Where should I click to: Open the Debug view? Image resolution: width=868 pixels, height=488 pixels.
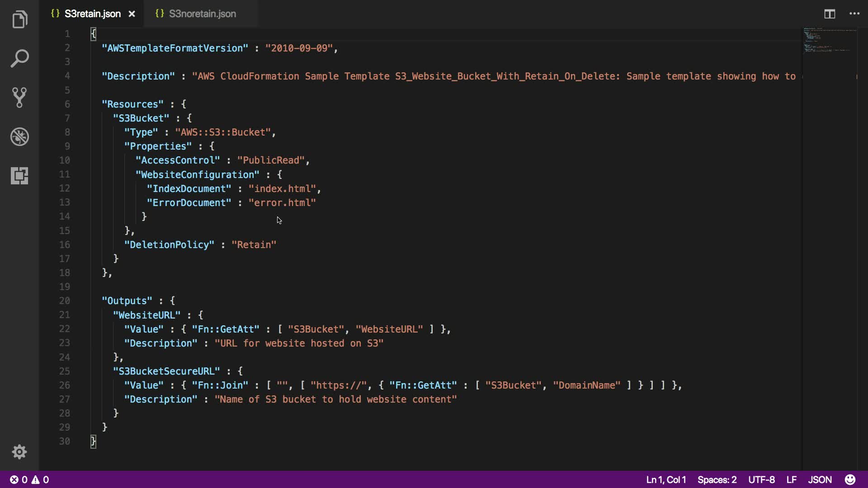click(19, 136)
